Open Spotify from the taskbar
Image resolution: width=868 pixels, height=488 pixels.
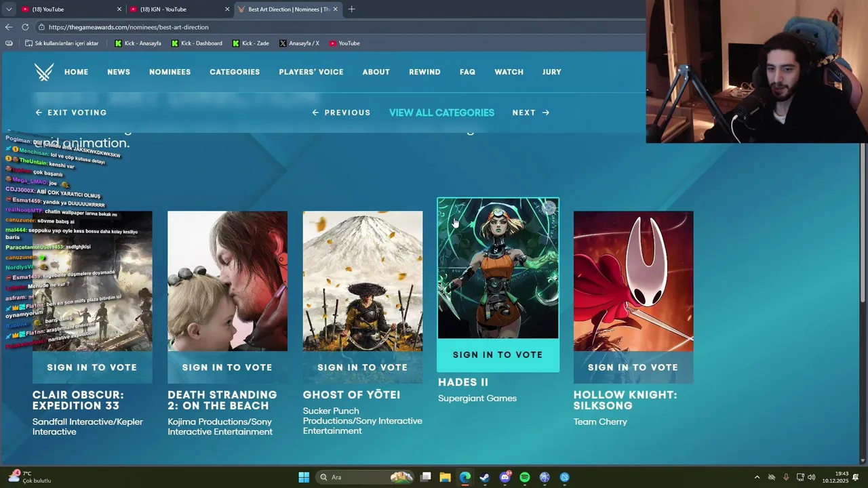[525, 477]
